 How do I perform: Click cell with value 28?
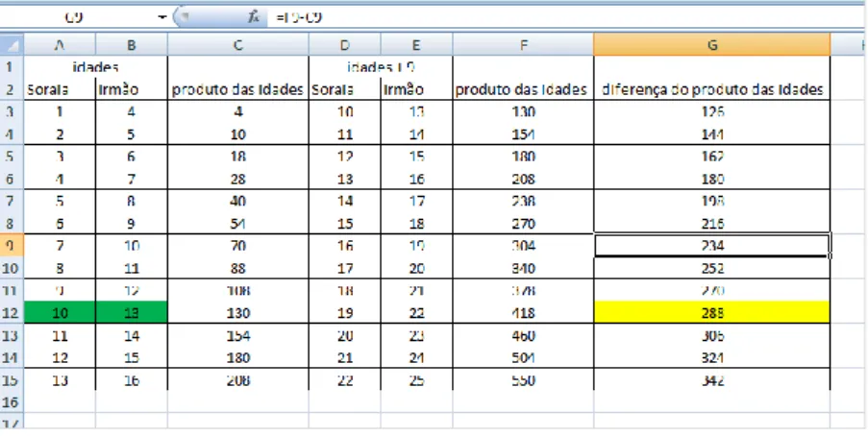click(238, 179)
